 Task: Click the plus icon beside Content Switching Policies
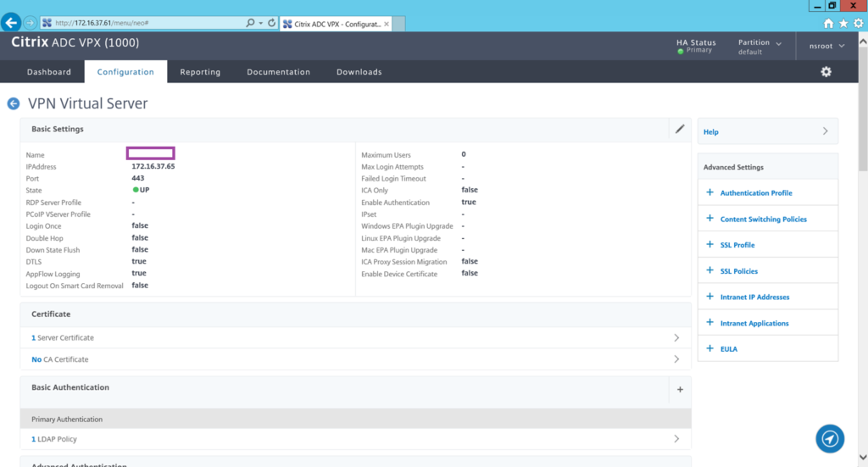click(x=709, y=219)
